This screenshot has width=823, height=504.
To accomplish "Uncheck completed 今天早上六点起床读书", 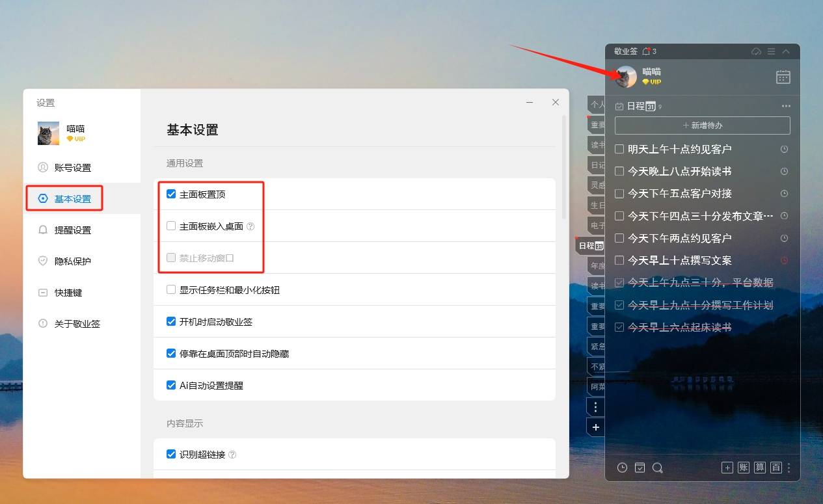I will (x=619, y=327).
